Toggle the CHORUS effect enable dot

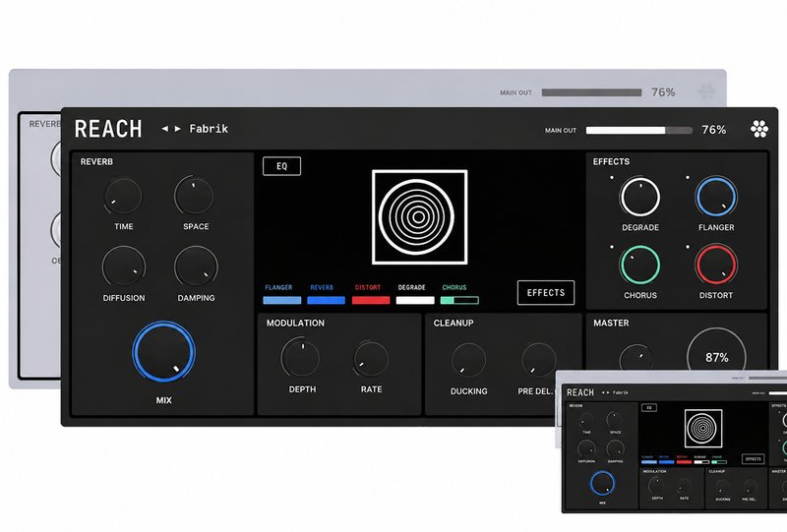(x=611, y=247)
